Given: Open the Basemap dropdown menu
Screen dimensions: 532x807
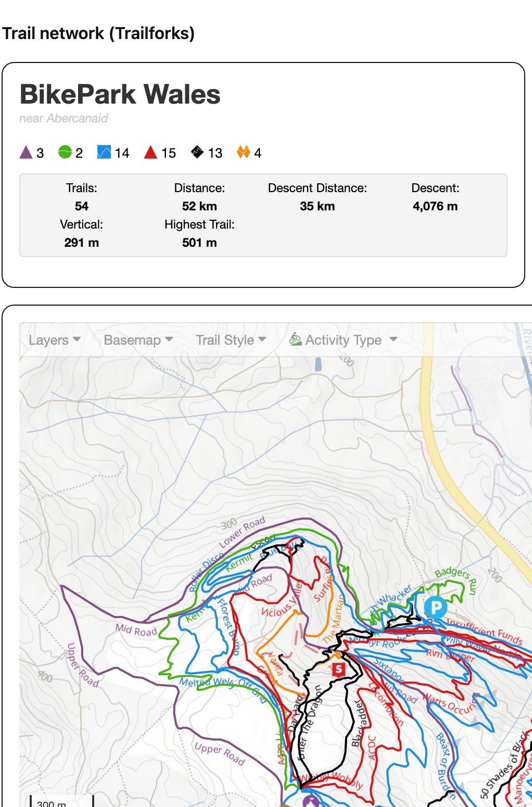Looking at the screenshot, I should click(x=138, y=340).
